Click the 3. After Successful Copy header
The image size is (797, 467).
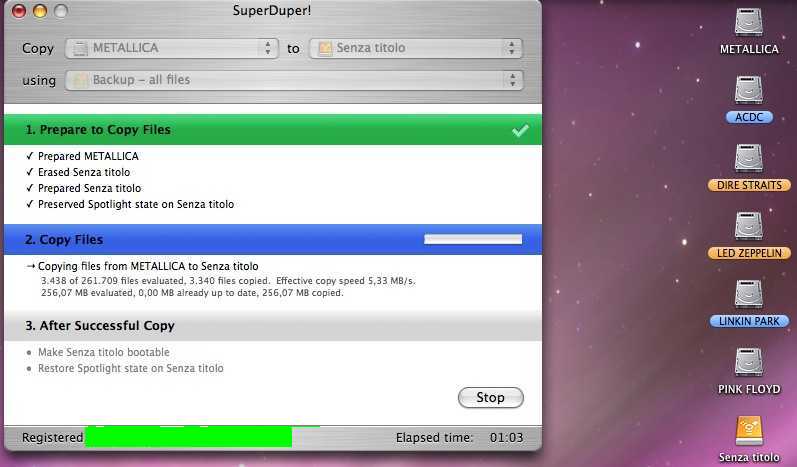tap(273, 326)
